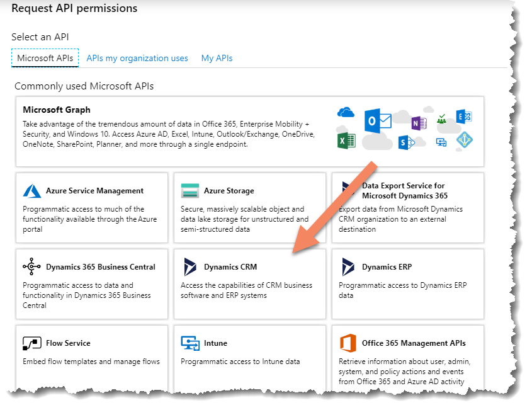Click the Azure Storage icon
The image size is (532, 410).
pos(190,191)
